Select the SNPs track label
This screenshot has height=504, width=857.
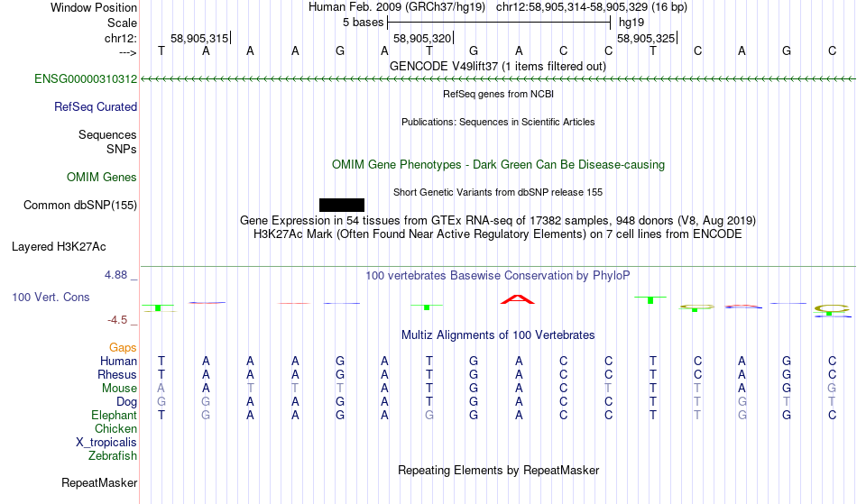coord(122,149)
